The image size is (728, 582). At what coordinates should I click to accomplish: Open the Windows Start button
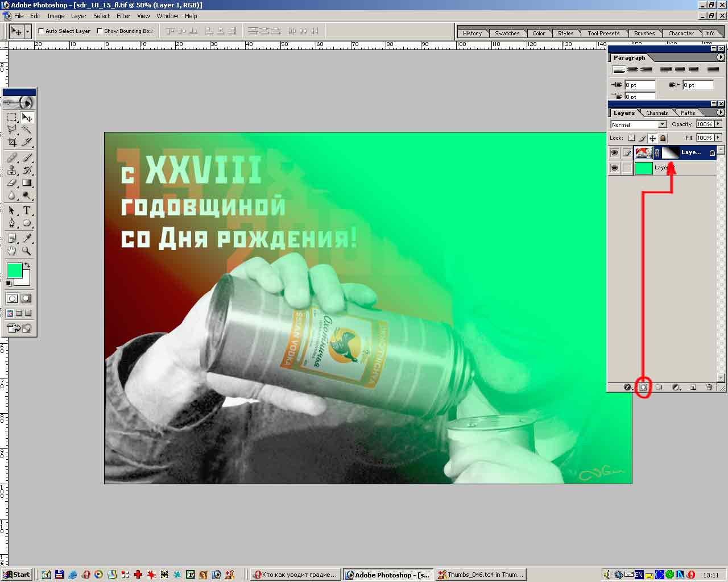tap(16, 575)
